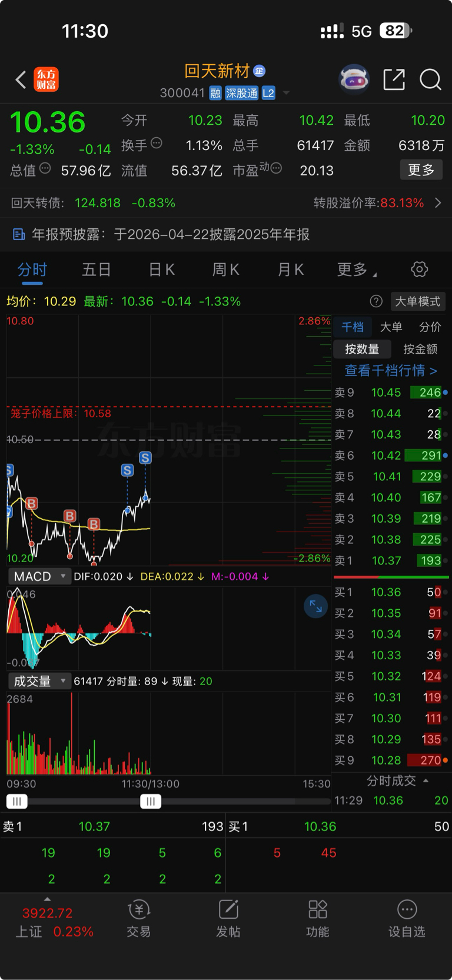Tap 卖6 row at 10.42
The height and width of the screenshot is (980, 452).
391,456
